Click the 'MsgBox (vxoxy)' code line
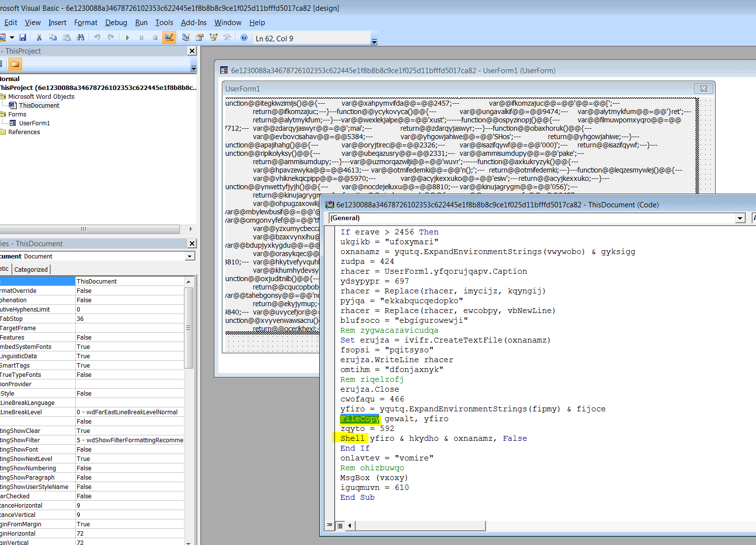This screenshot has width=756, height=545. (x=374, y=478)
